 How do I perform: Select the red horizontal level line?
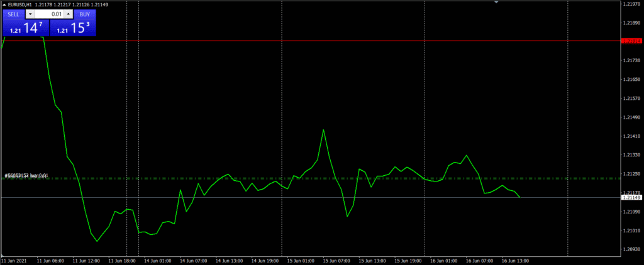coord(312,41)
